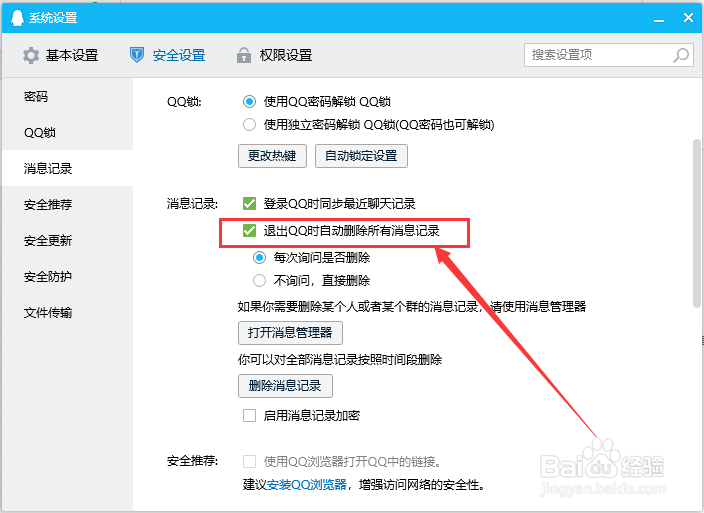Switch to 安全设置 tab
The image size is (704, 513).
tap(167, 56)
